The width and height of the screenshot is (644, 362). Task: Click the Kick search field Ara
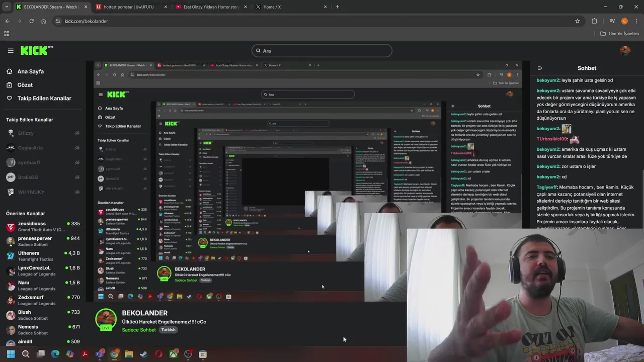(x=322, y=51)
